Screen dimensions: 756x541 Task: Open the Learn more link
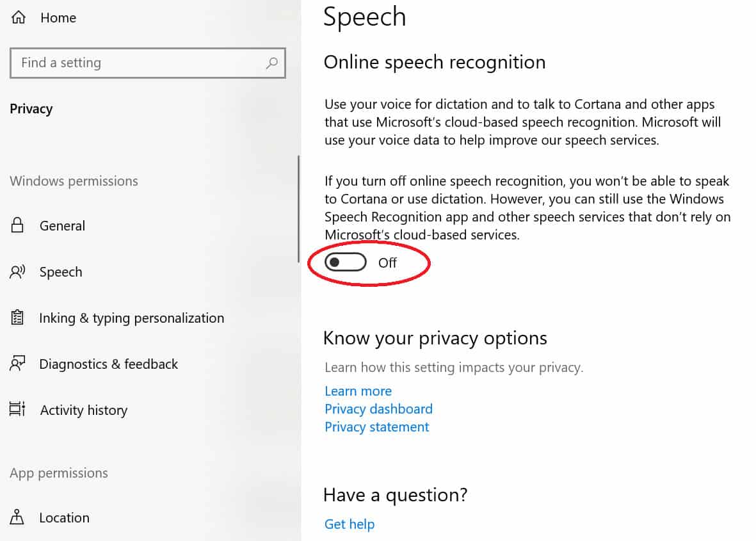coord(358,391)
